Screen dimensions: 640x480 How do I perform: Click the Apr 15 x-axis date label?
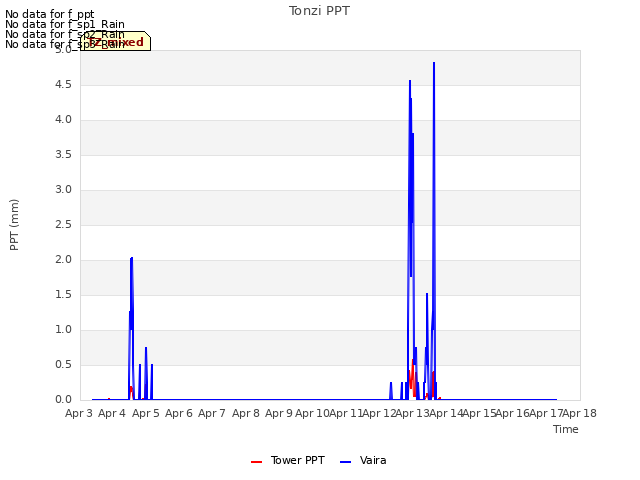tap(479, 413)
